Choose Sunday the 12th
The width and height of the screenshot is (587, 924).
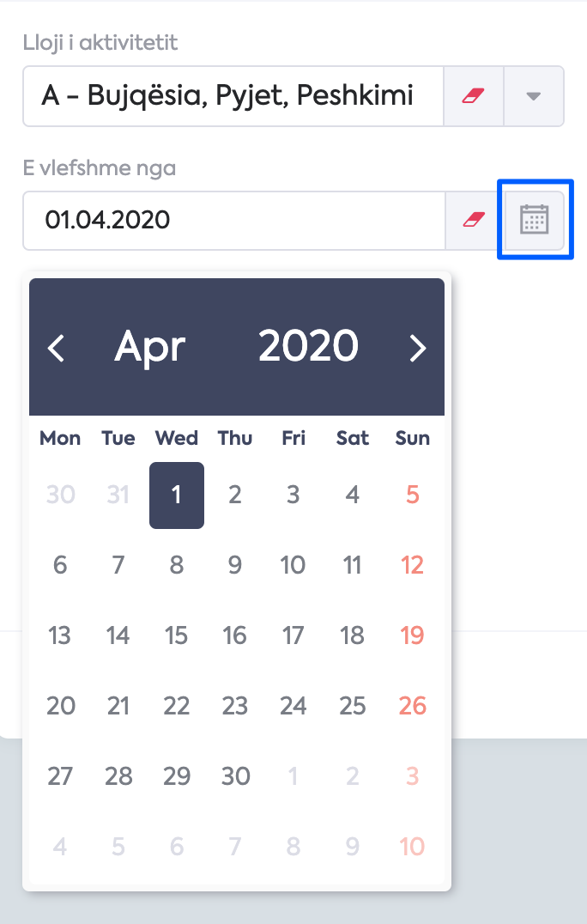click(412, 565)
